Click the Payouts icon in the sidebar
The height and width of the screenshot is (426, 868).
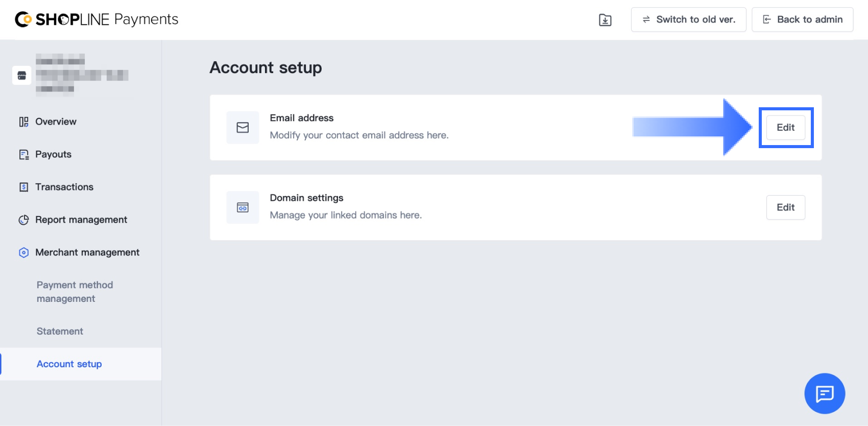(23, 154)
